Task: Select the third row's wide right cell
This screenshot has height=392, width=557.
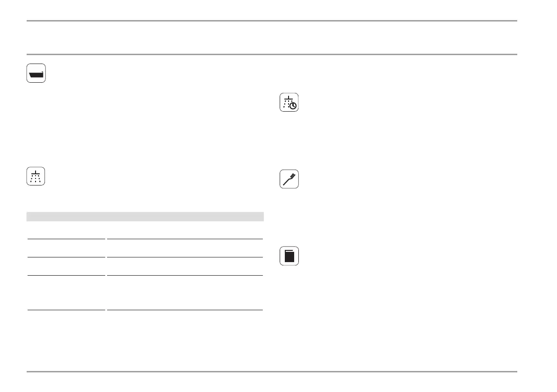Action: pos(185,266)
